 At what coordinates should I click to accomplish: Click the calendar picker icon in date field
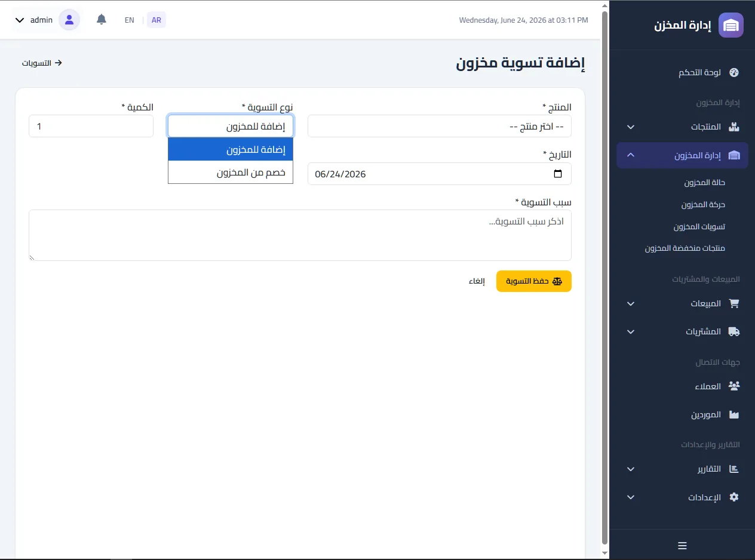pos(558,174)
